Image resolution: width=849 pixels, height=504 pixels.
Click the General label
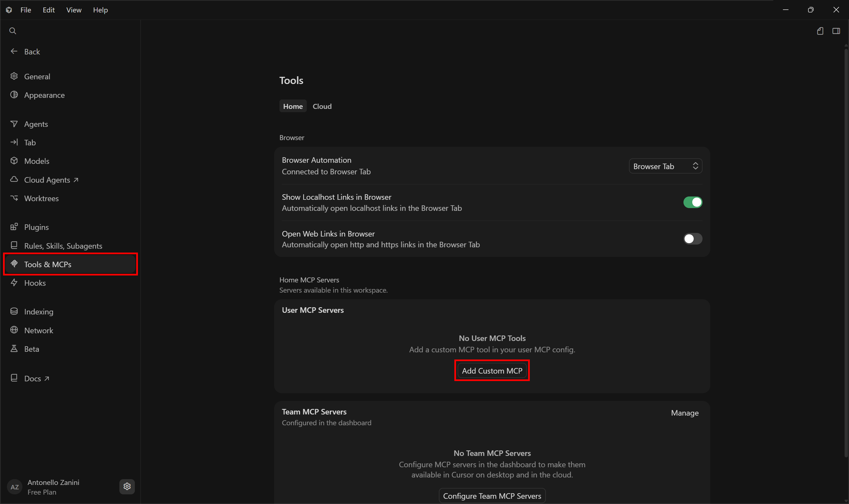click(x=37, y=77)
